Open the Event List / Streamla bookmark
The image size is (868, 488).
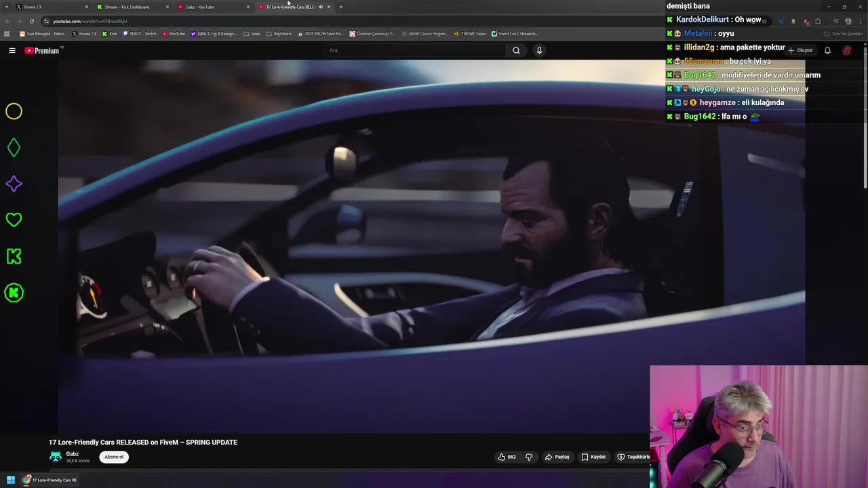point(515,34)
